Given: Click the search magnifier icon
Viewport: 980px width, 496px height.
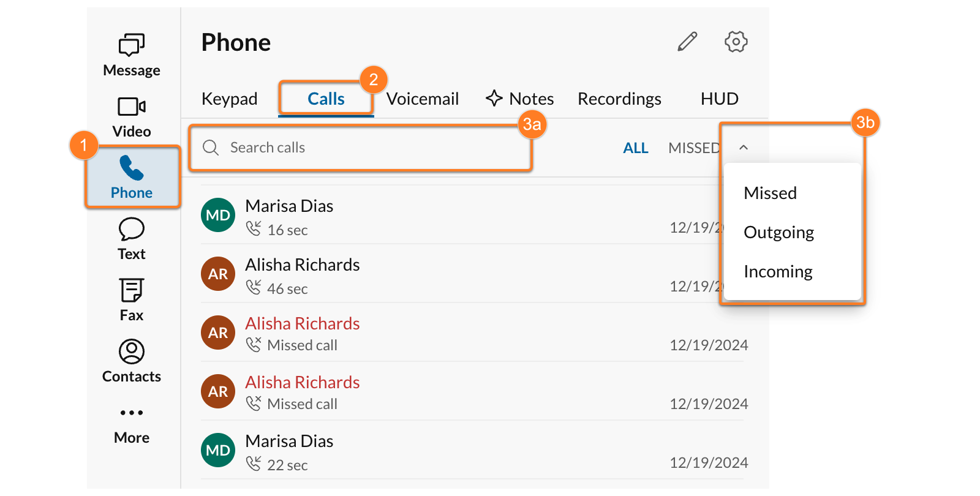Looking at the screenshot, I should tap(211, 148).
